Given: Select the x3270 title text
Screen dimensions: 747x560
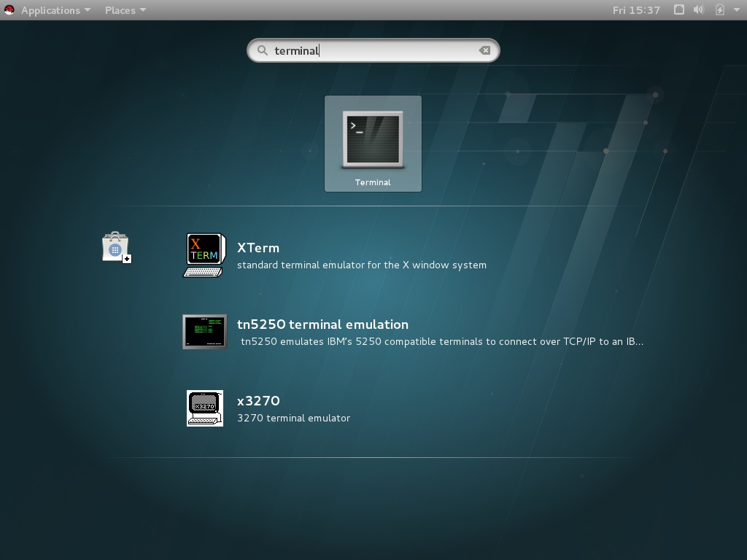Looking at the screenshot, I should click(x=259, y=401).
